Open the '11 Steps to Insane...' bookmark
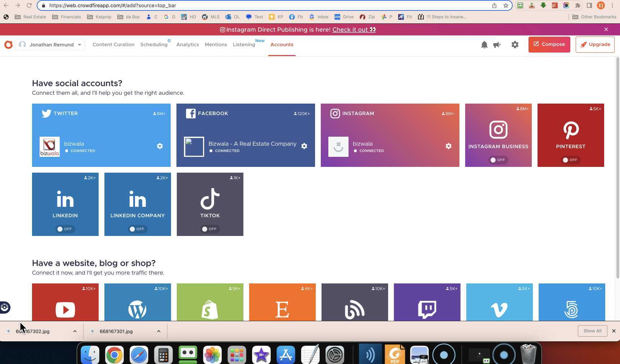The image size is (620, 364). 442,17
